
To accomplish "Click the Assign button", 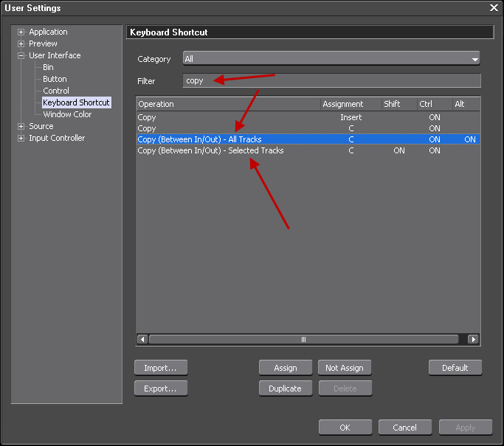I will coord(286,368).
